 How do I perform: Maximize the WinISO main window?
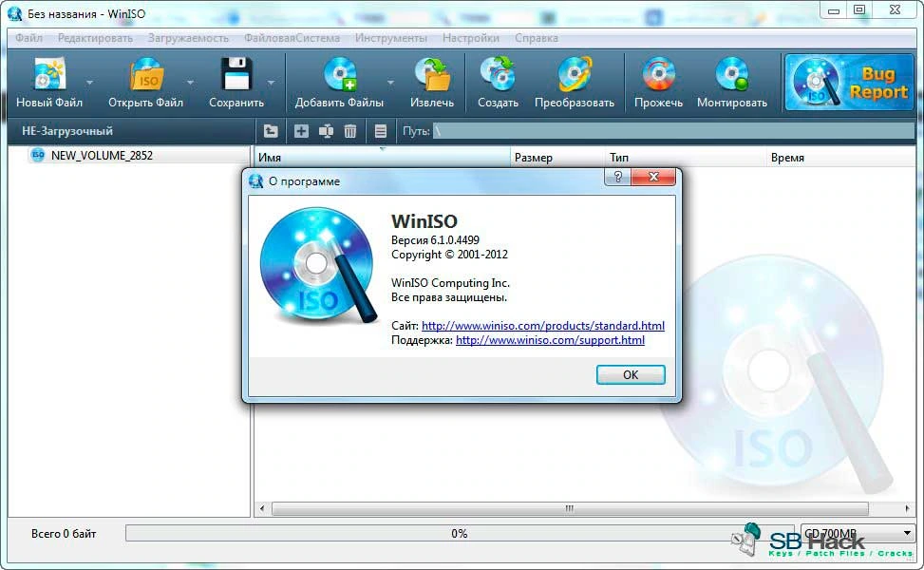pyautogui.click(x=859, y=10)
